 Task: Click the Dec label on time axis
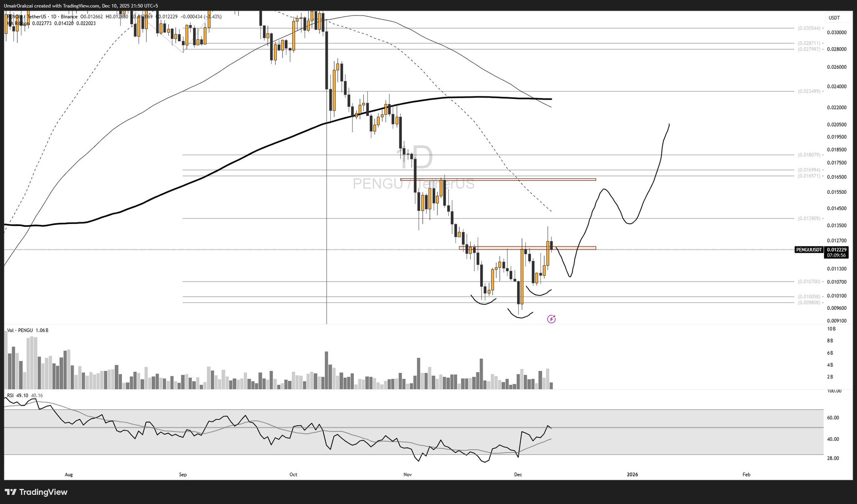[x=518, y=475]
